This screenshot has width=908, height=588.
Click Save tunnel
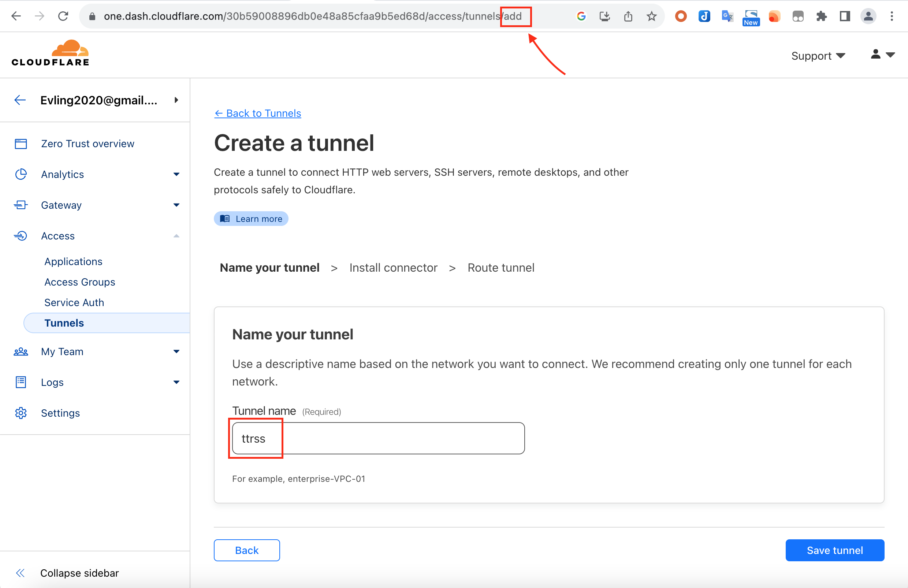tap(835, 550)
